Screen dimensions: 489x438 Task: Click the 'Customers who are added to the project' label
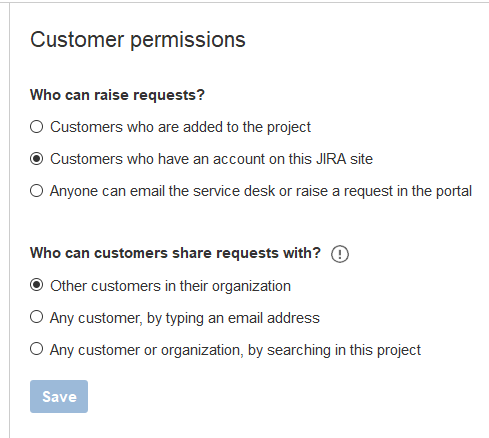click(180, 127)
